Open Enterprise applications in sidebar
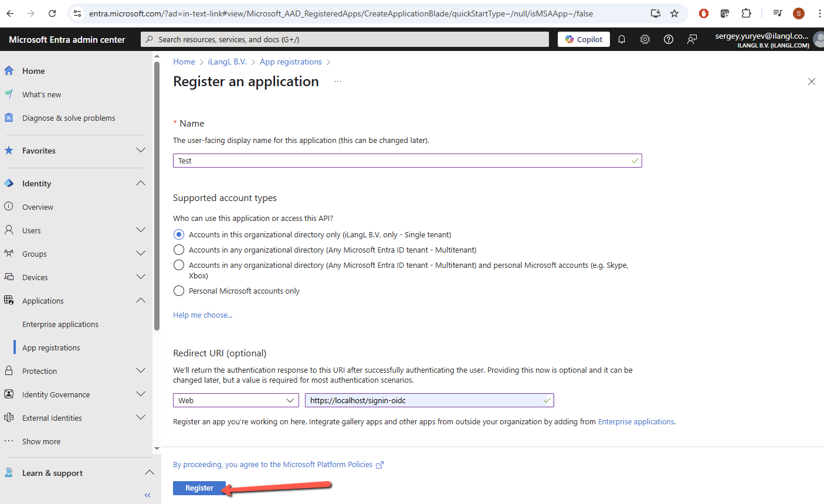 pyautogui.click(x=60, y=324)
